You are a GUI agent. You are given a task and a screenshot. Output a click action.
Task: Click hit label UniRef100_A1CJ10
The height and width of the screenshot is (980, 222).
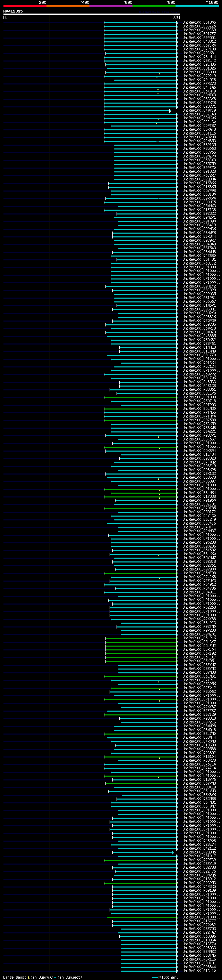coord(199,971)
